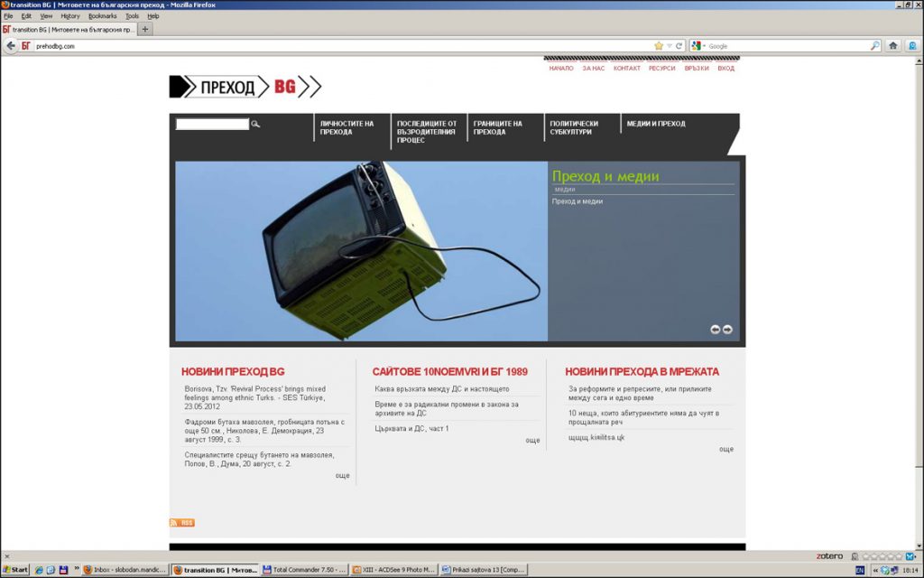This screenshot has height=578, width=924.
Task: Open the 'Контакт' link in top navigation
Action: click(x=626, y=69)
